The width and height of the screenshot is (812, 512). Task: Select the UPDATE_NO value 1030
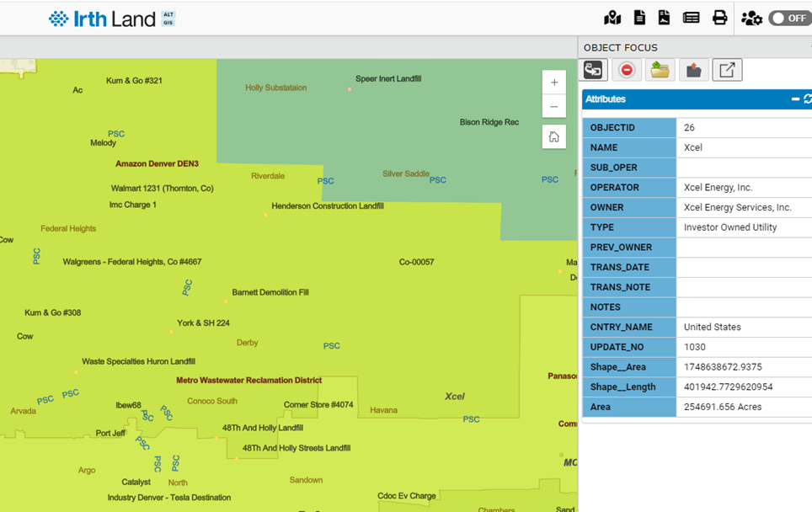click(694, 347)
